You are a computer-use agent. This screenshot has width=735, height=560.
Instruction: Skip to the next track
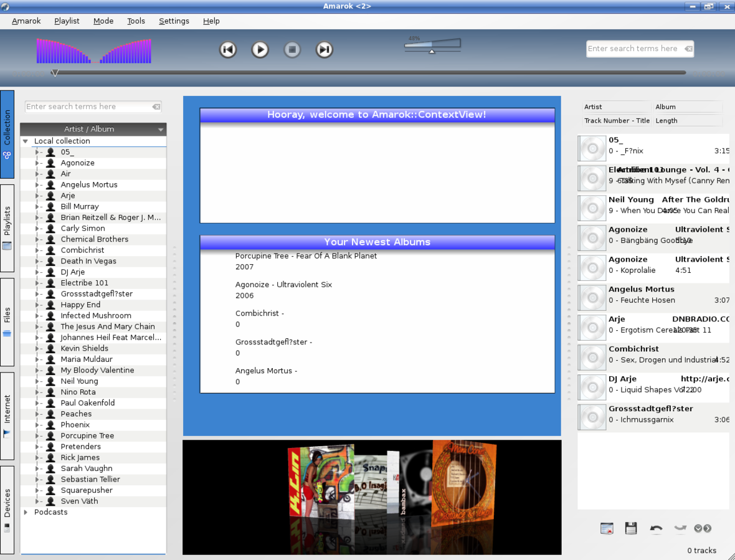(x=324, y=50)
